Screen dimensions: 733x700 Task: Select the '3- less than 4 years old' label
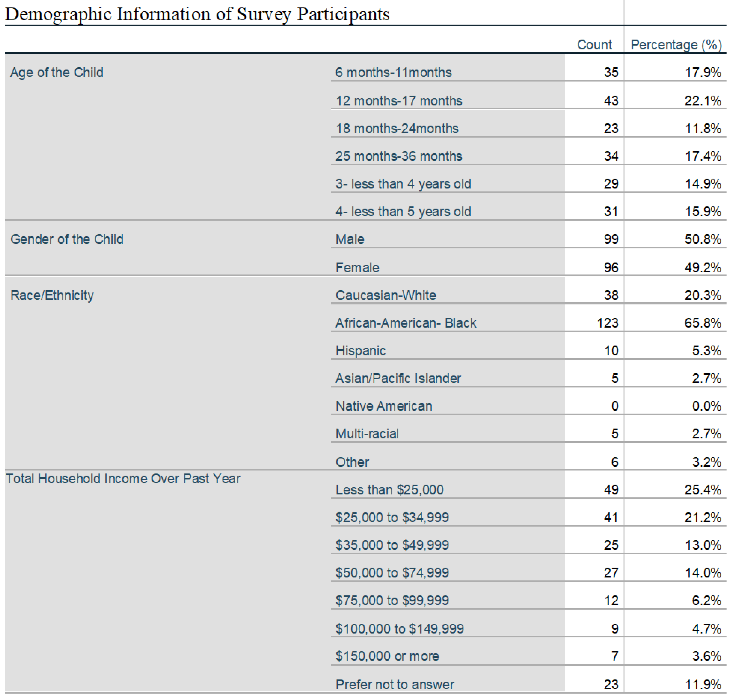[403, 184]
